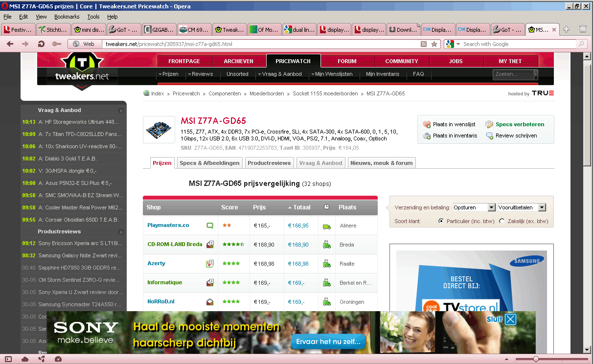Click Review schrijven link
Screen dimensions: 593x364
(x=516, y=136)
